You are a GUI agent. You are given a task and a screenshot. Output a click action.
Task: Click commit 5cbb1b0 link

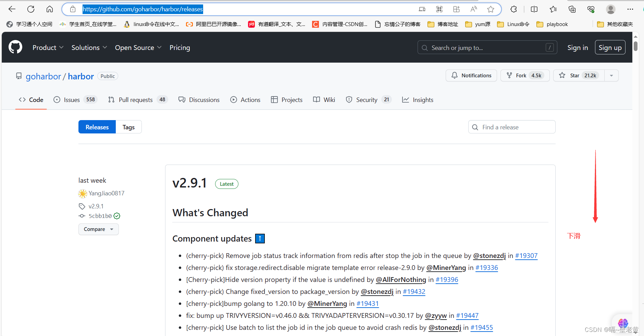tap(100, 216)
